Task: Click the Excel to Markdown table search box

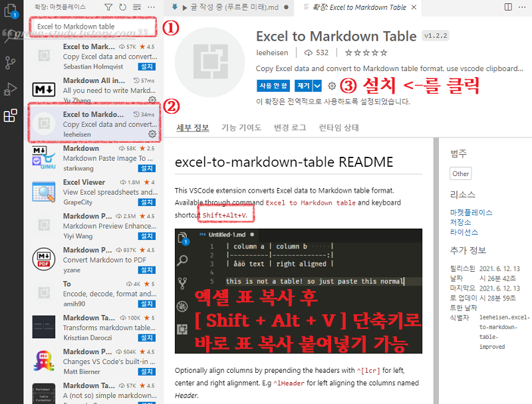Action: [93, 27]
